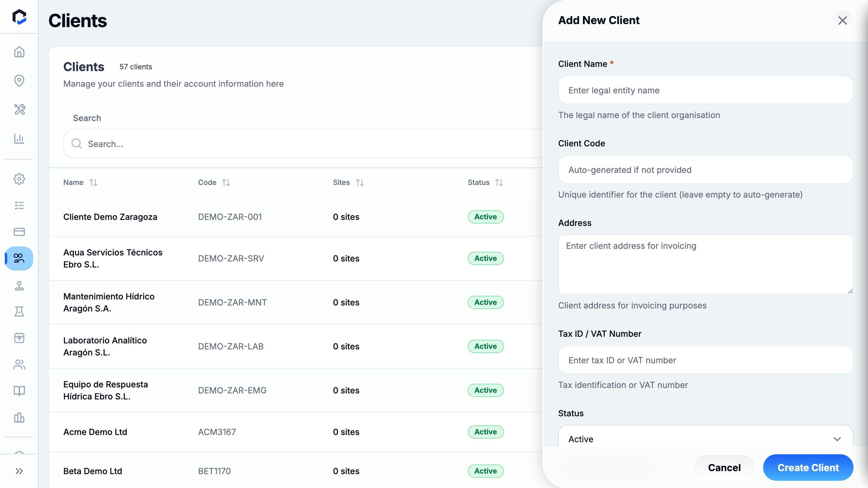
Task: Click the Address textarea resize grip
Action: point(850,291)
